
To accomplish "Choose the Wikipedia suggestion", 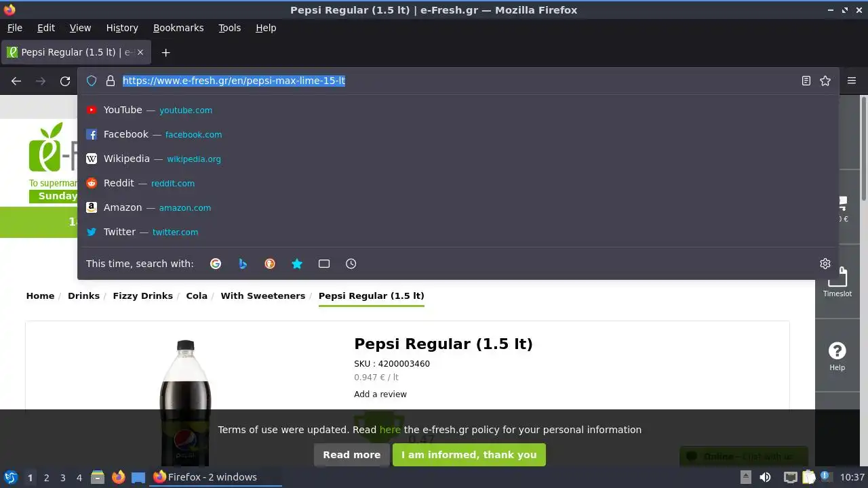I will pyautogui.click(x=458, y=159).
